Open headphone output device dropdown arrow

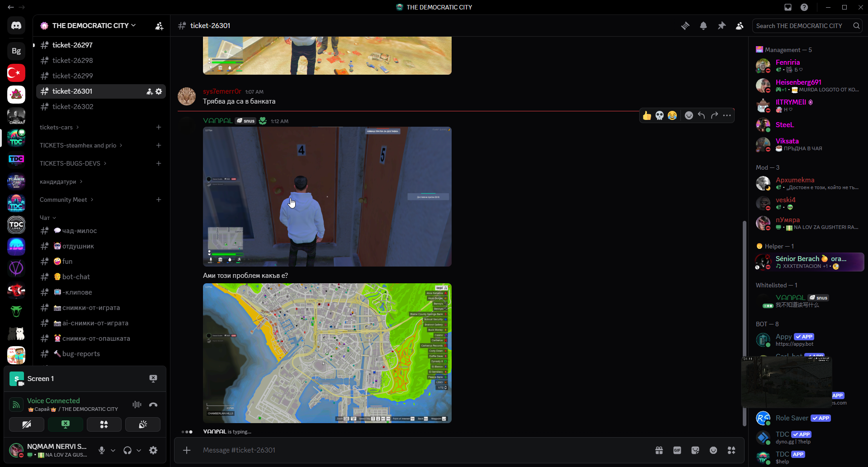[x=139, y=450]
